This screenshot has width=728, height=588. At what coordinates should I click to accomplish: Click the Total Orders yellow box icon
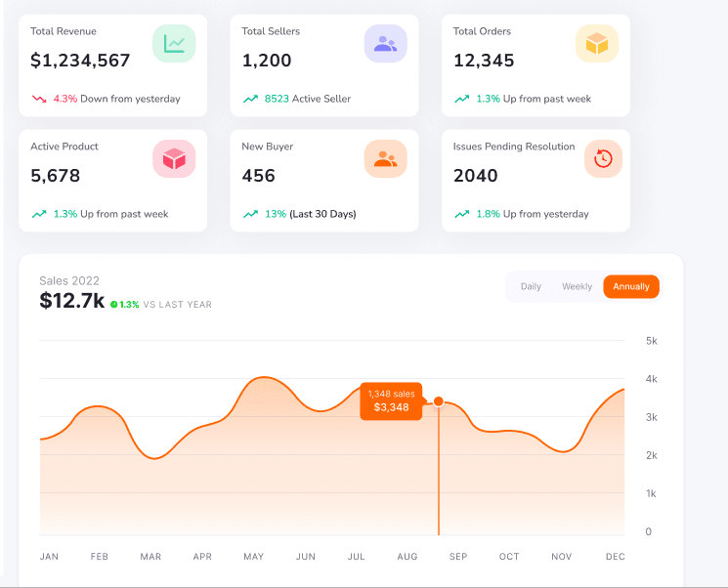(597, 44)
